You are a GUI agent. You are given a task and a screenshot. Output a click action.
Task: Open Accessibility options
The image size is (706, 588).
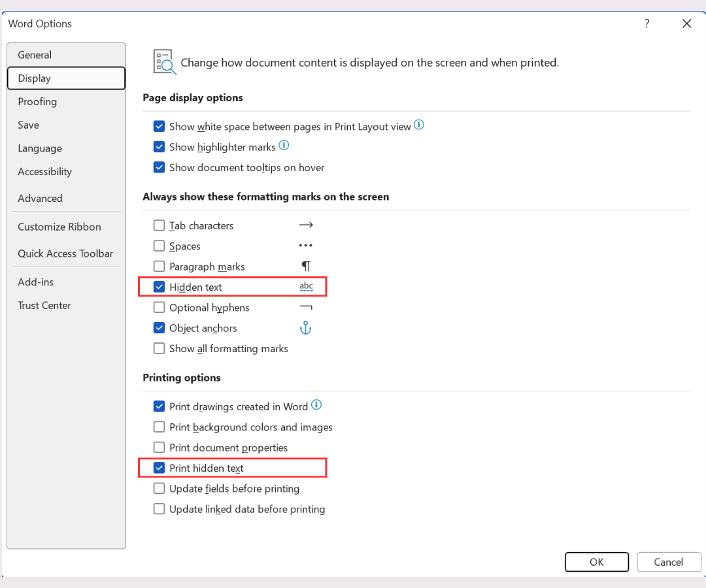(x=66, y=172)
